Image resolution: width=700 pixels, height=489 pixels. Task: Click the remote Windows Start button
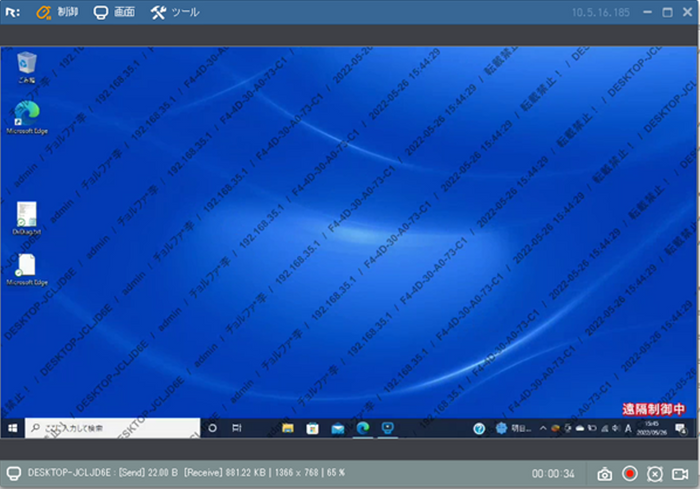(13, 428)
